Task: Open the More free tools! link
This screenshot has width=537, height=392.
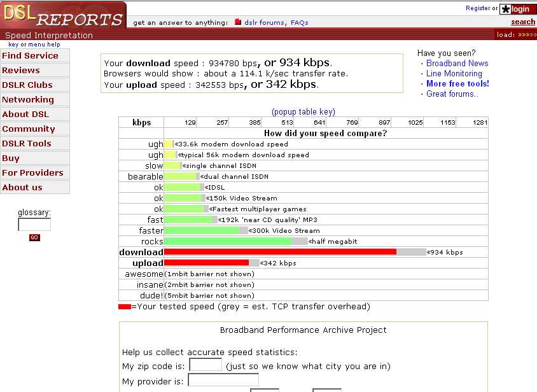Action: [x=457, y=83]
